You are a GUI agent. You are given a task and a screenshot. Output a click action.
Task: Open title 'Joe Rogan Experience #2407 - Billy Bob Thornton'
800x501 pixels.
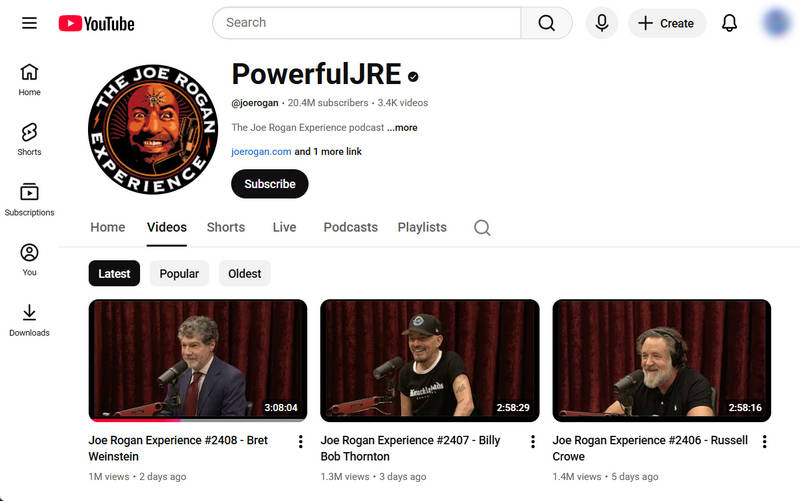click(x=410, y=448)
